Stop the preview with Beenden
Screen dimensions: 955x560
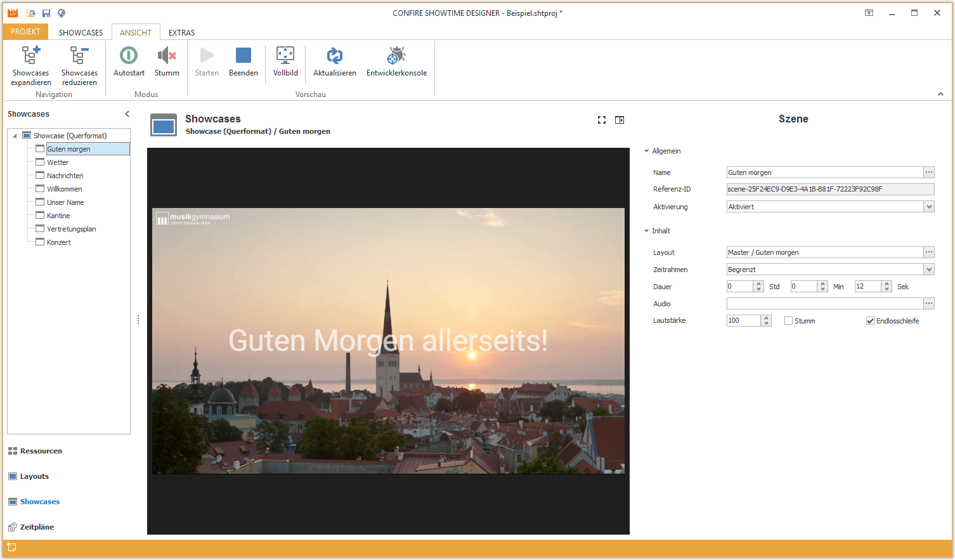point(244,56)
